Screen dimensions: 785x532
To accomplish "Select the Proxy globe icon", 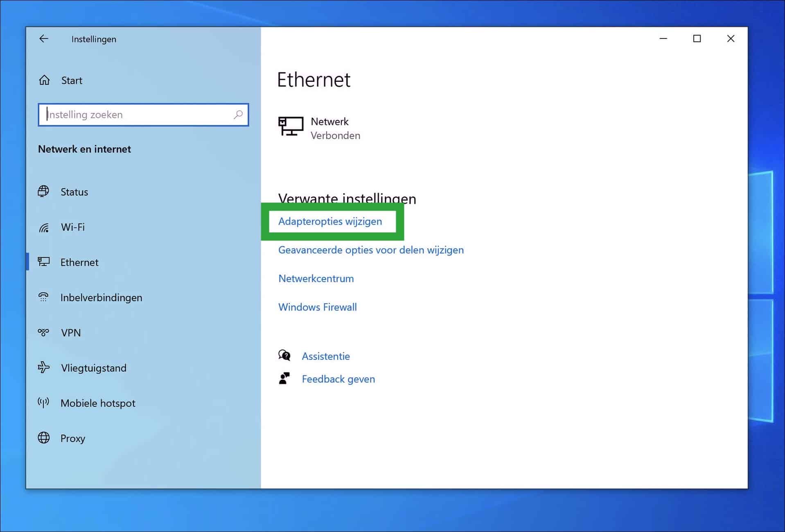I will coord(43,438).
